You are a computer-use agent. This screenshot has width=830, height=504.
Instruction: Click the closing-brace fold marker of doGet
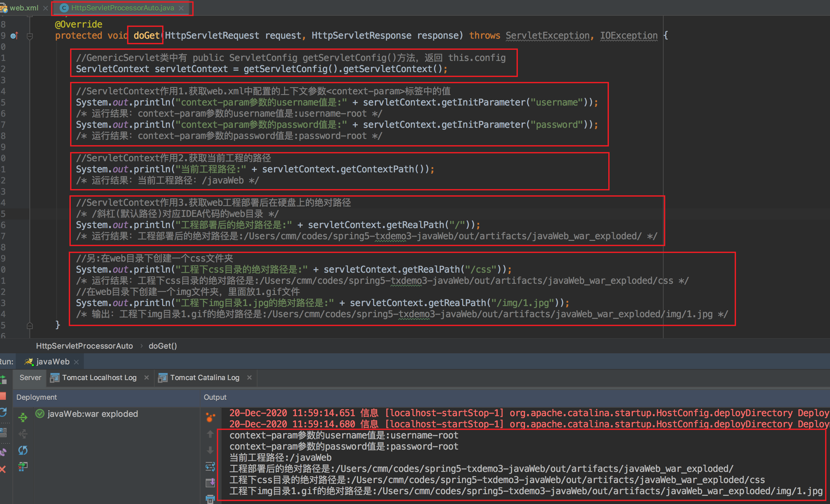point(29,325)
